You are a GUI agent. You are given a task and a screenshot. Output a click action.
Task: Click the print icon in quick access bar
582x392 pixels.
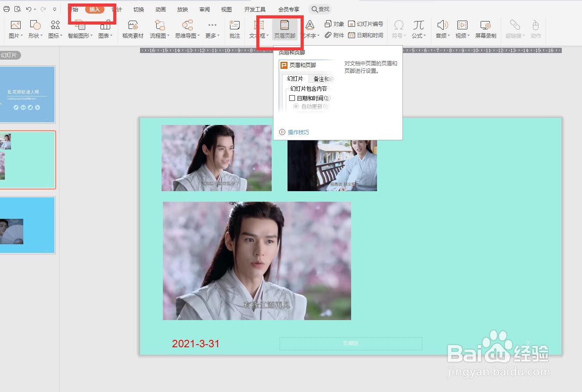pyautogui.click(x=7, y=9)
